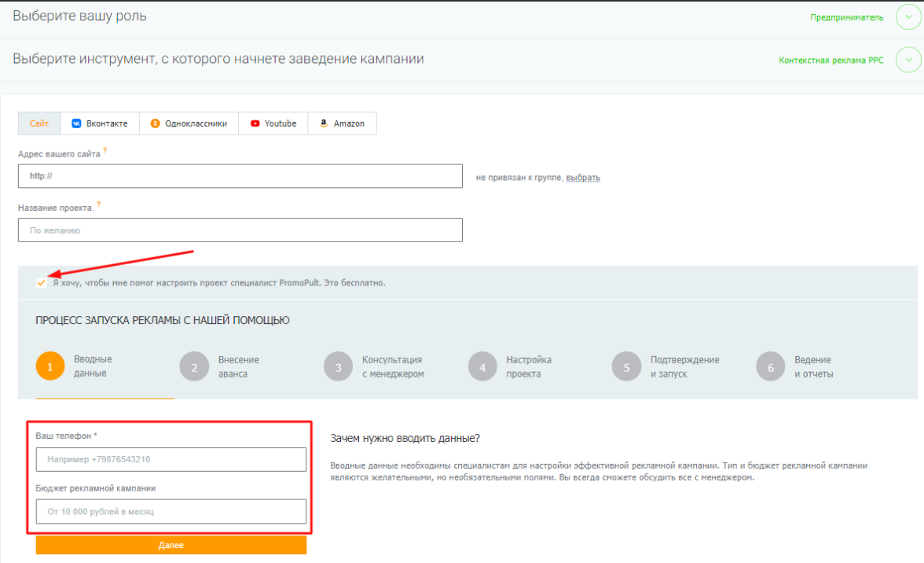This screenshot has height=563, width=924.
Task: Uncheck the PromoPult specialist help checkbox
Action: tap(41, 282)
